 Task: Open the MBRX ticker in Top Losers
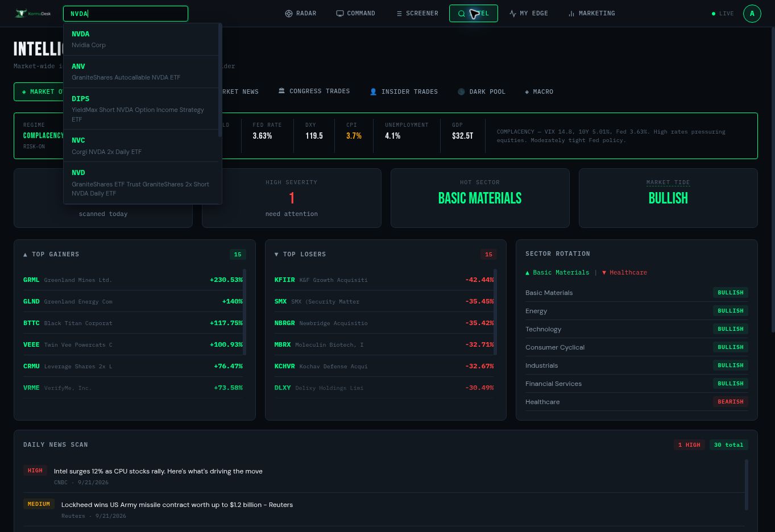point(283,344)
